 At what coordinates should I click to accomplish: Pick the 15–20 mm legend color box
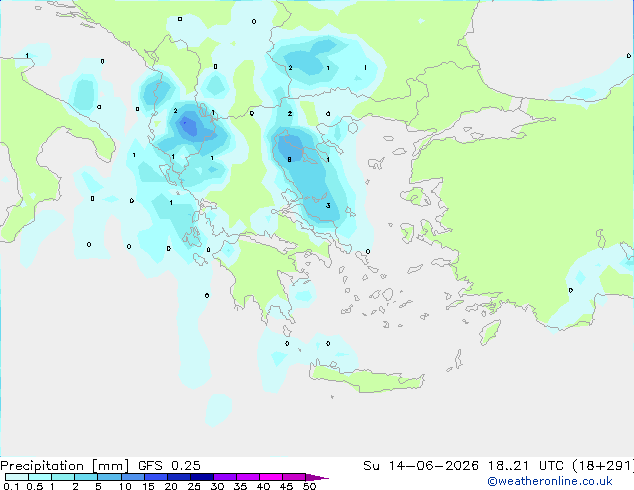155,477
